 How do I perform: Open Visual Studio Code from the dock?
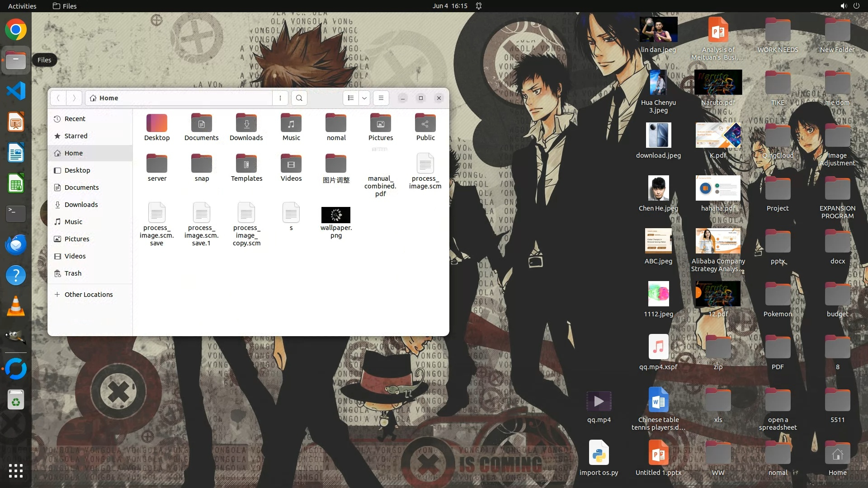point(16,91)
